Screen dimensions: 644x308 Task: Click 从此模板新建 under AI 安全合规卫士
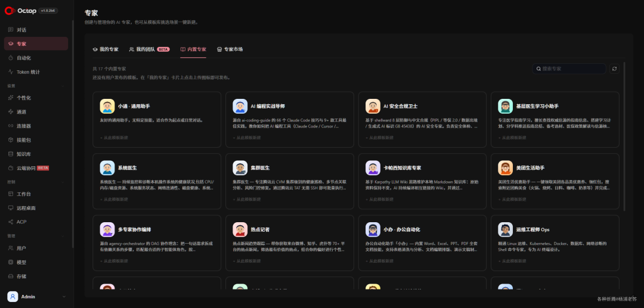(x=379, y=138)
